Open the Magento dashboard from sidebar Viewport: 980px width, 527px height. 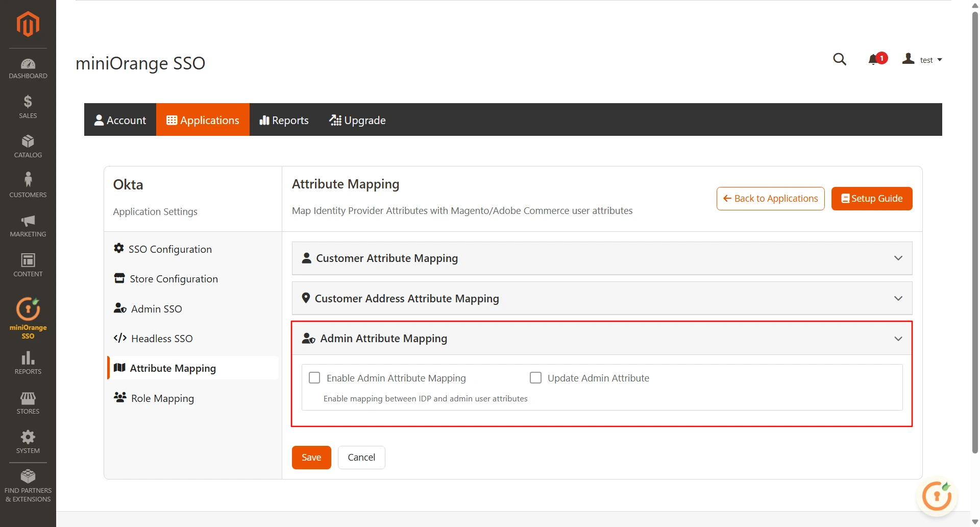[x=28, y=68]
